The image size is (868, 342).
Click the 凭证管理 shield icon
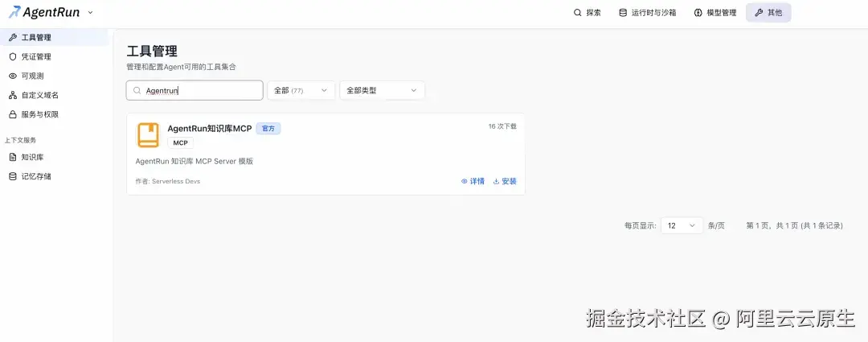point(13,56)
